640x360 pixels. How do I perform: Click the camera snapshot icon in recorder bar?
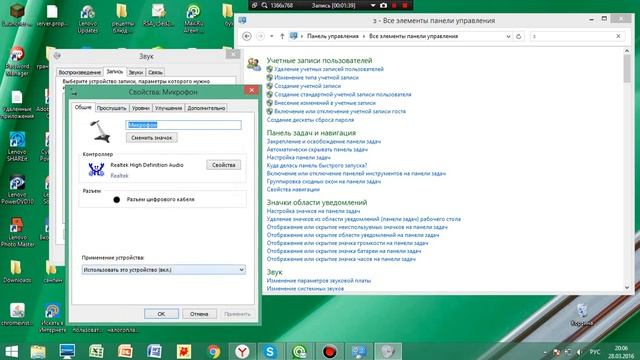[383, 5]
